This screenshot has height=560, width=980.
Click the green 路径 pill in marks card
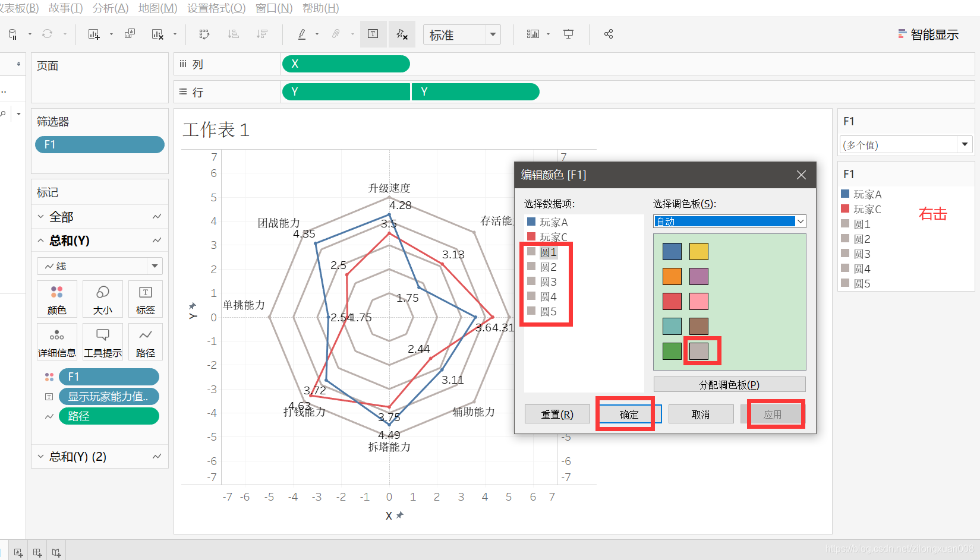tap(109, 416)
